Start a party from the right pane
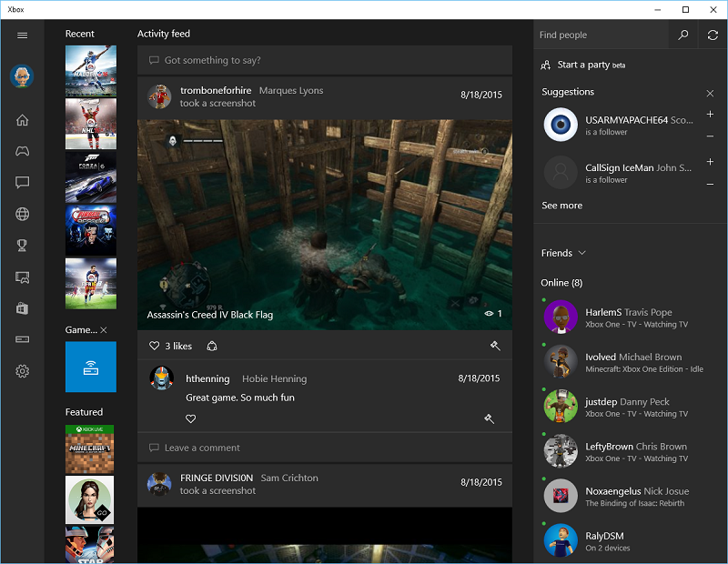Viewport: 728px width, 564px height. click(x=580, y=65)
